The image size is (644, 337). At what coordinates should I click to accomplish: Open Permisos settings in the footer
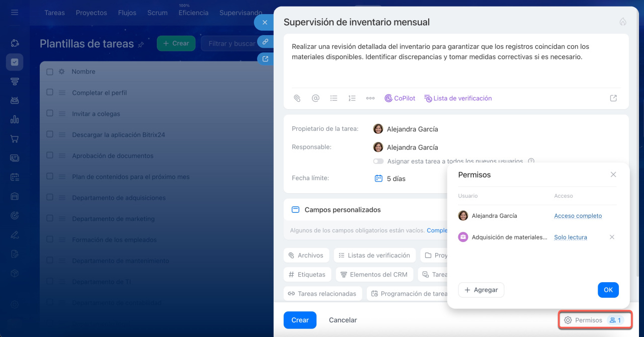(x=595, y=320)
